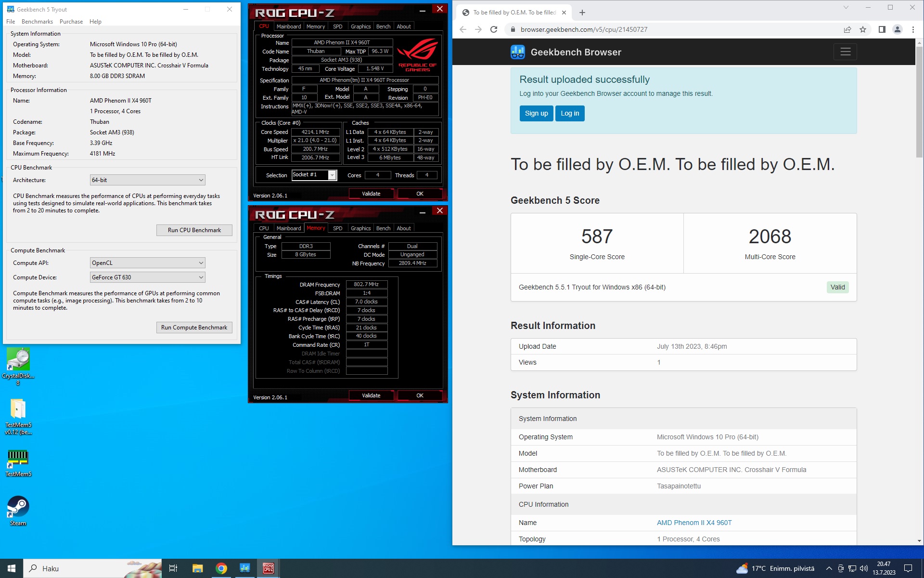Expand the Architecture 64-bit dropdown
Image resolution: width=924 pixels, height=578 pixels.
point(148,180)
